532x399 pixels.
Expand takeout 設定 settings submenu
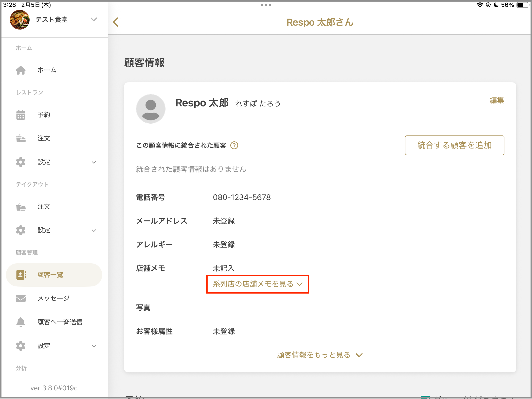tap(94, 230)
